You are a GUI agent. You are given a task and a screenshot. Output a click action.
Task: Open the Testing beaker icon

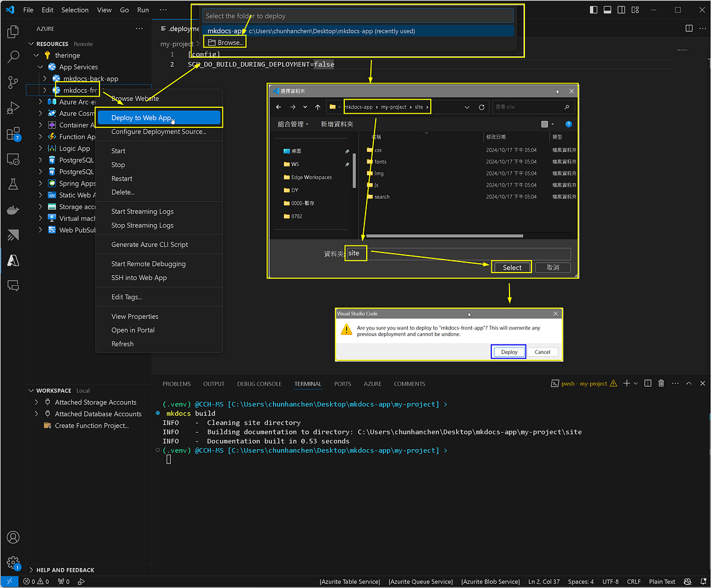tap(12, 184)
